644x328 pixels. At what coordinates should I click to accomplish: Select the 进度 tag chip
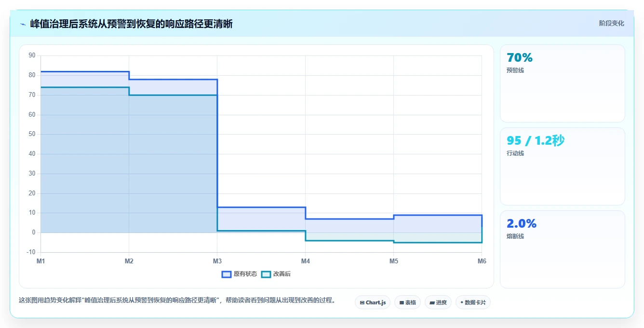(438, 302)
